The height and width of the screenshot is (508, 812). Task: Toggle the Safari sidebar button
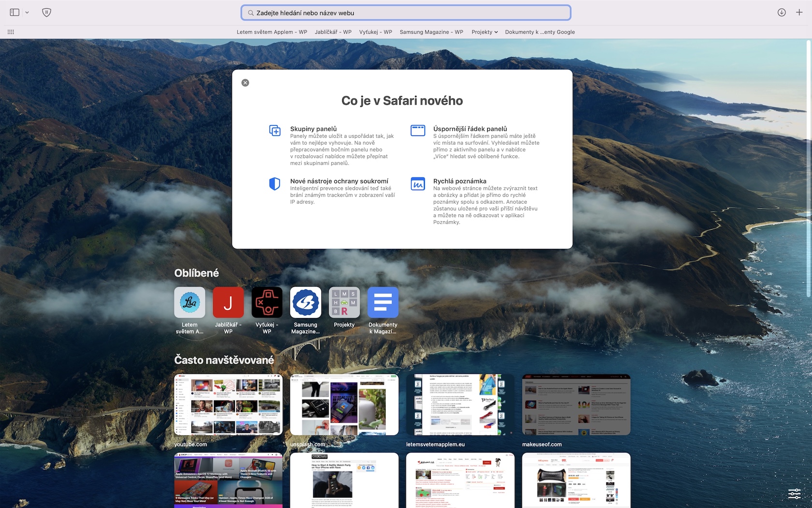point(14,13)
